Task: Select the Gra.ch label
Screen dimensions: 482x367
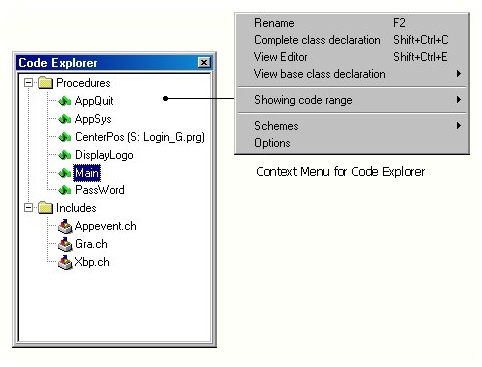Action: click(91, 244)
